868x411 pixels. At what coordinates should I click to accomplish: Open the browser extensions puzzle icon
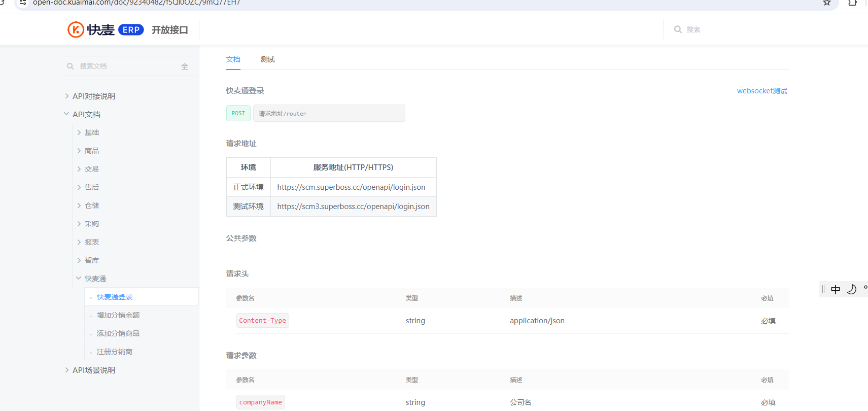[853, 3]
